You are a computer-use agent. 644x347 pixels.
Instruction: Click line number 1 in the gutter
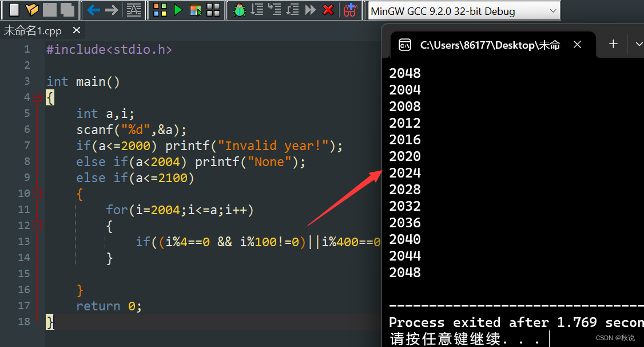click(x=27, y=49)
